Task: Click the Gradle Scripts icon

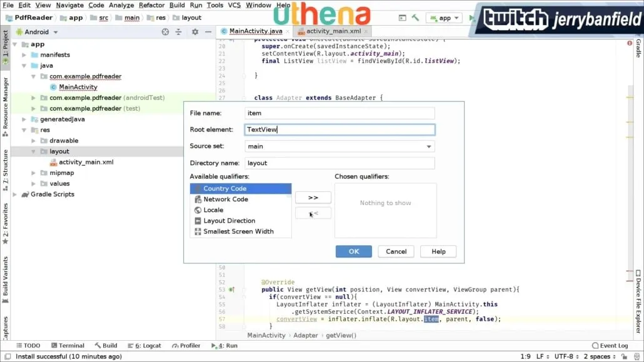Action: tap(25, 194)
